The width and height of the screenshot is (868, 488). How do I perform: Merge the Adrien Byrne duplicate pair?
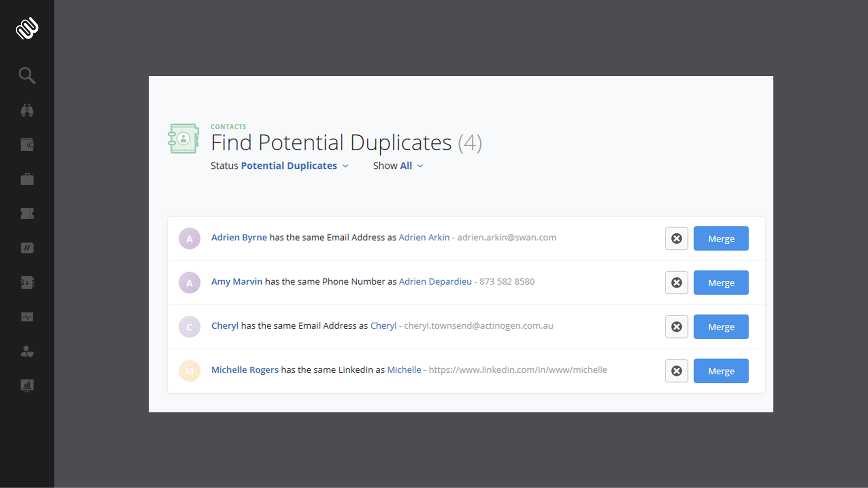(x=721, y=238)
